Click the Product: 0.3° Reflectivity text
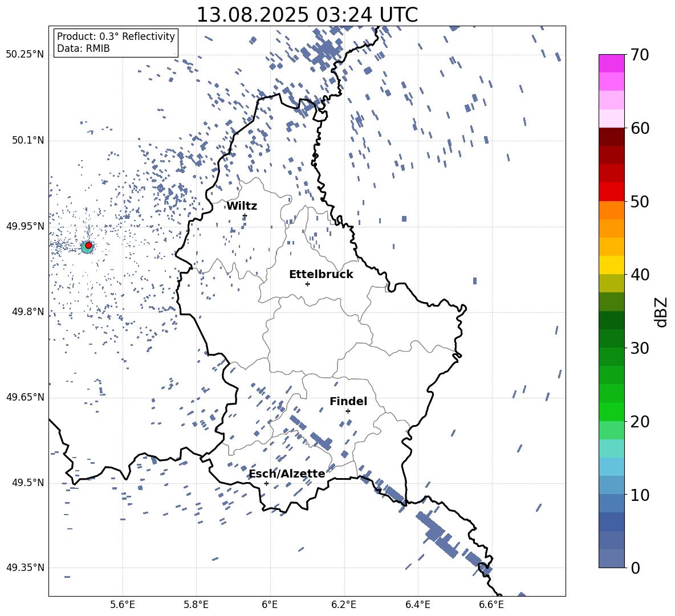 116,36
